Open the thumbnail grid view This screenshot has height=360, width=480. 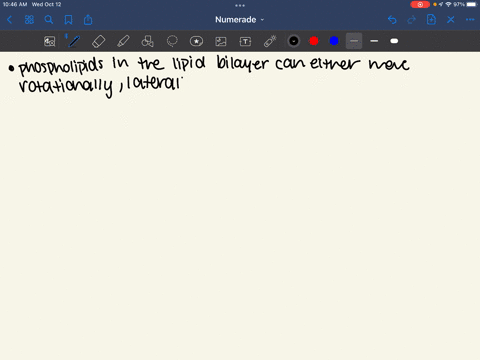(29, 20)
